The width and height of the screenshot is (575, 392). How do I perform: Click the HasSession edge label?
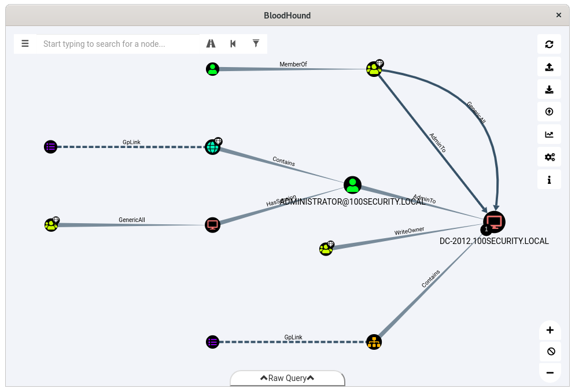click(x=281, y=201)
